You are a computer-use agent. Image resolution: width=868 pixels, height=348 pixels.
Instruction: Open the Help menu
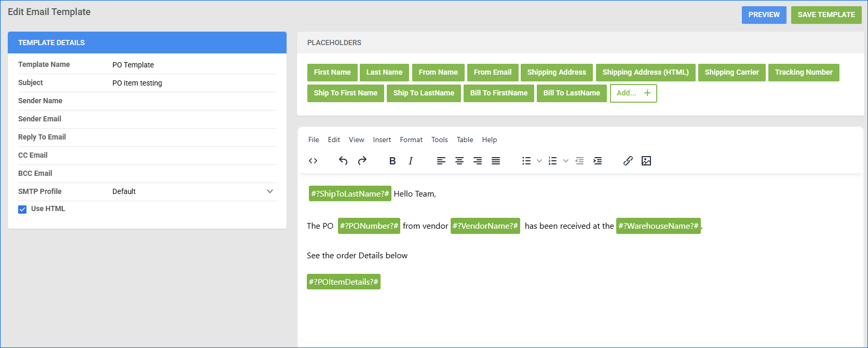pos(490,140)
